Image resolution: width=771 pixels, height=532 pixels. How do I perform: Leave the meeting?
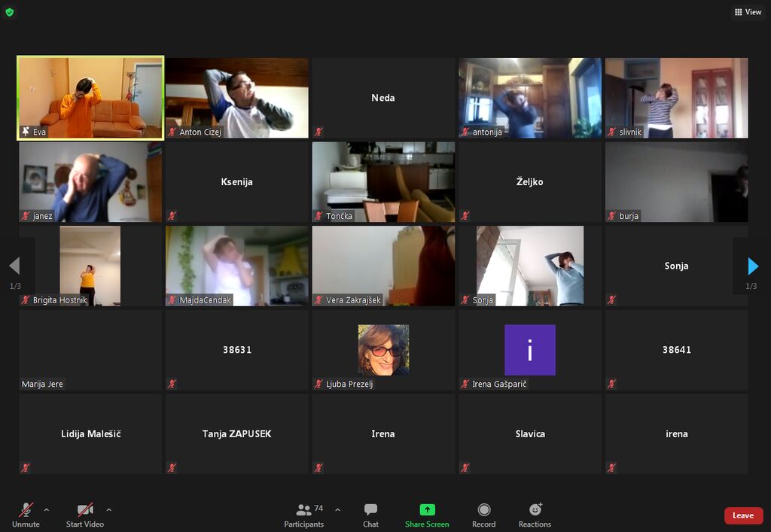click(x=742, y=515)
